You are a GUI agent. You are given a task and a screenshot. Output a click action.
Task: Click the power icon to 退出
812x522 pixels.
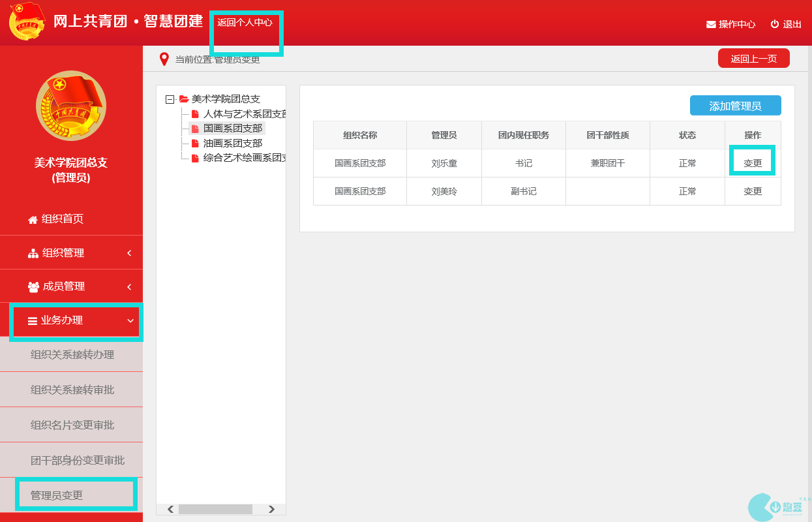775,24
